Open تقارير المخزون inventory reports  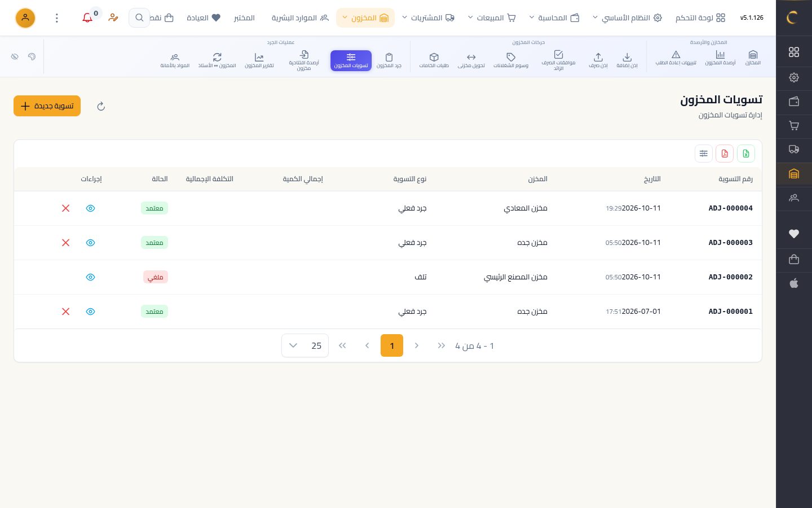pos(259,60)
